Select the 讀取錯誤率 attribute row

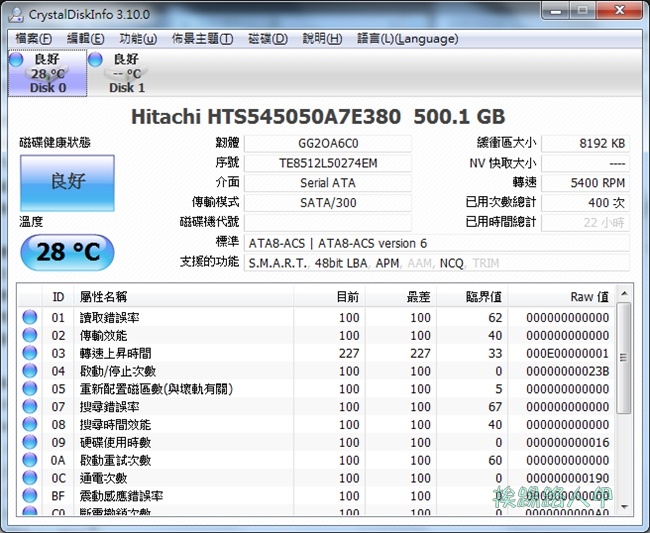pyautogui.click(x=317, y=317)
